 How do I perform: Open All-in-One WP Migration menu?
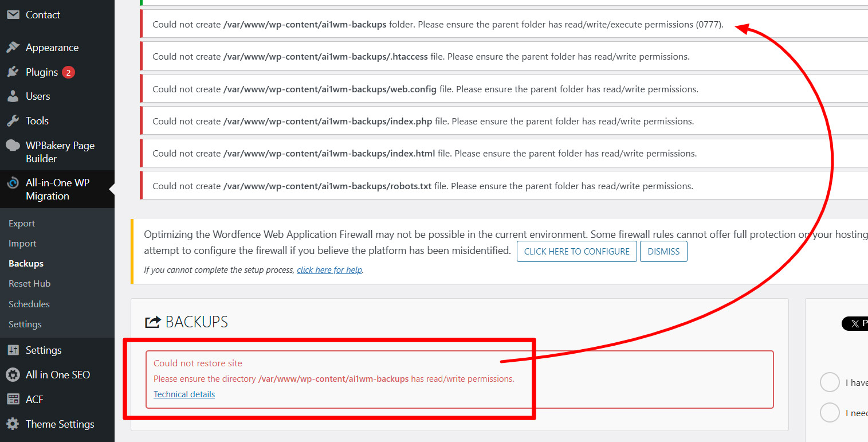click(x=57, y=189)
